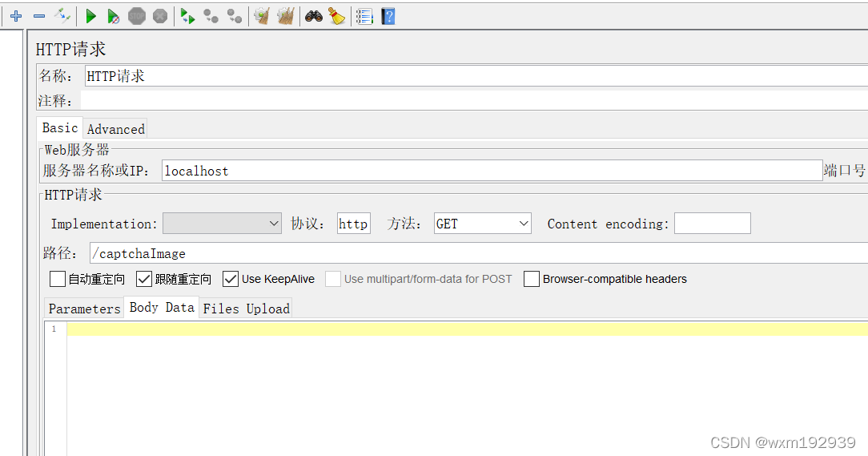Open the 方法 GET method dropdown
This screenshot has width=868, height=456.
483,224
